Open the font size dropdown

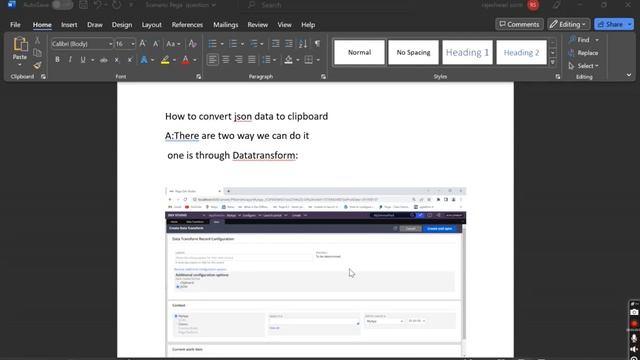(133, 44)
